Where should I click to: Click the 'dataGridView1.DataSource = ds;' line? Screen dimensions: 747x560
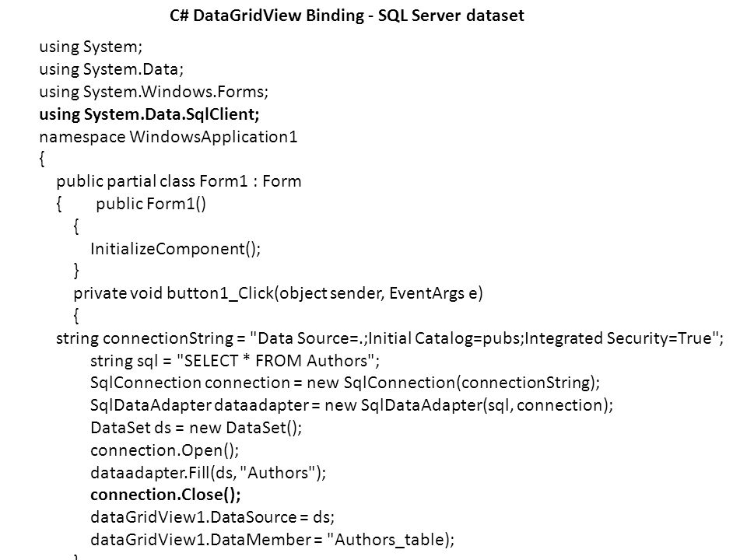[x=212, y=517]
